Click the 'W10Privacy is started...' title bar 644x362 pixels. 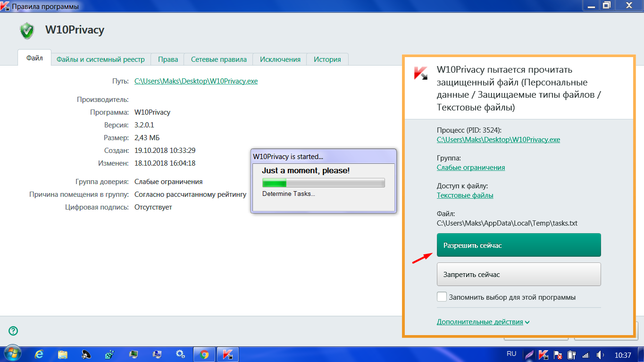[323, 156]
